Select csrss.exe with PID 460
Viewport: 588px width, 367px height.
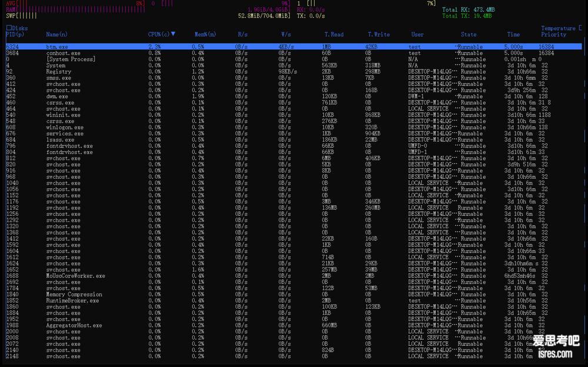click(x=293, y=102)
